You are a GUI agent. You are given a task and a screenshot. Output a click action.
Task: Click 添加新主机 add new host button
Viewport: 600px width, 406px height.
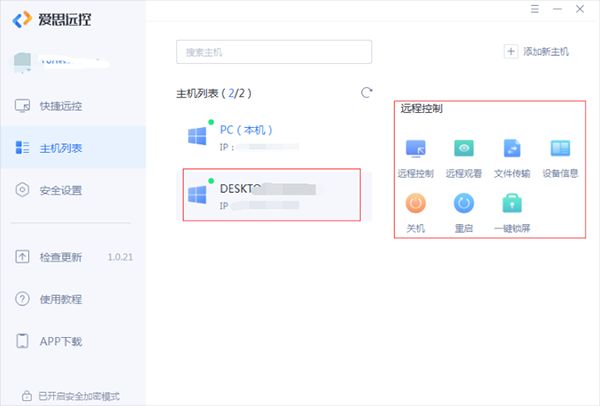pyautogui.click(x=537, y=51)
